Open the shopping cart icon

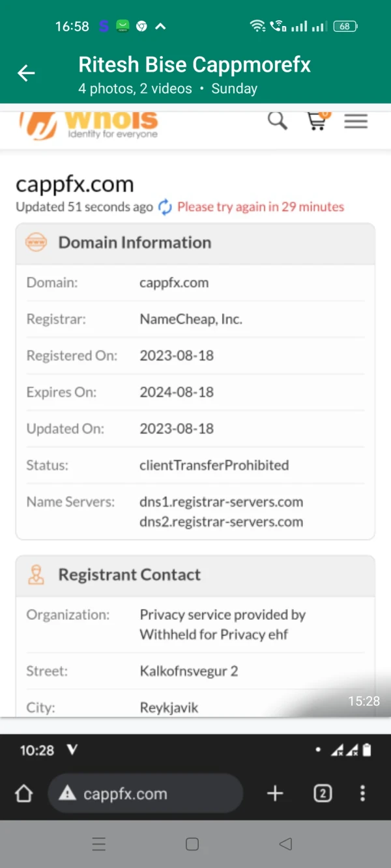coord(317,121)
